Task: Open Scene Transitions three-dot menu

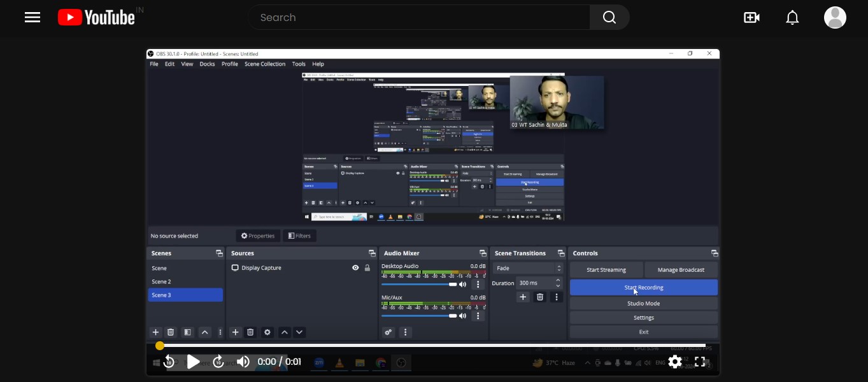Action: (557, 297)
